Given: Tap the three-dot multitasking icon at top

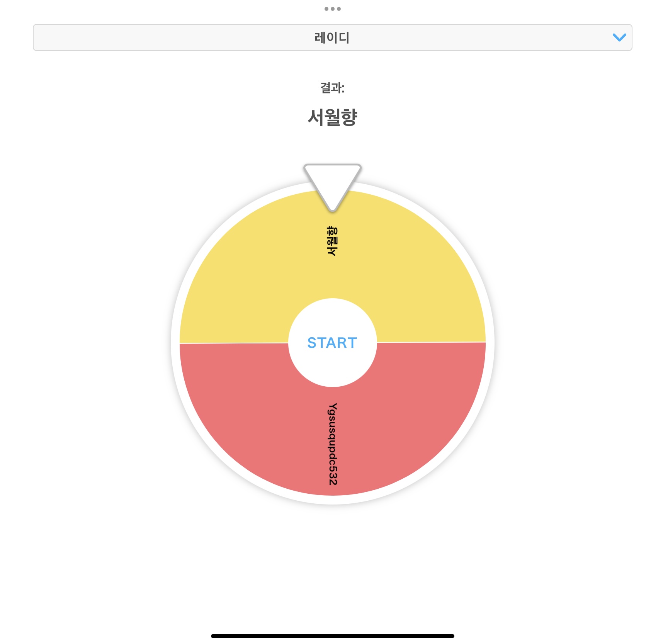Looking at the screenshot, I should (332, 9).
